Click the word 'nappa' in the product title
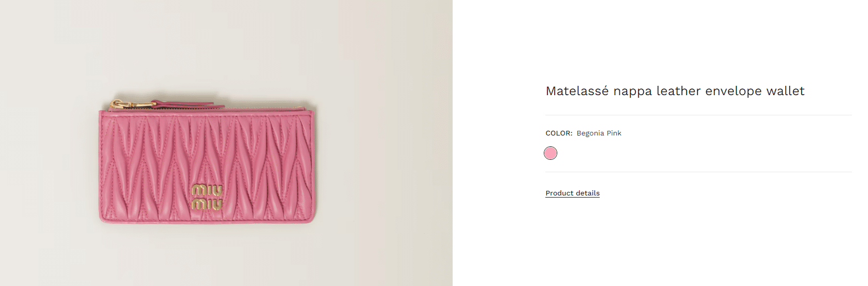 633,91
